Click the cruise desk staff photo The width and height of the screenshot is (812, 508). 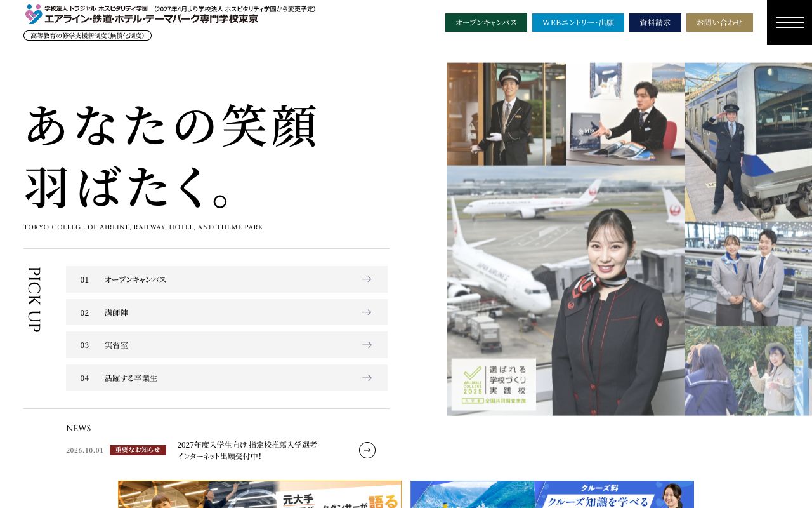pyautogui.click(x=625, y=114)
